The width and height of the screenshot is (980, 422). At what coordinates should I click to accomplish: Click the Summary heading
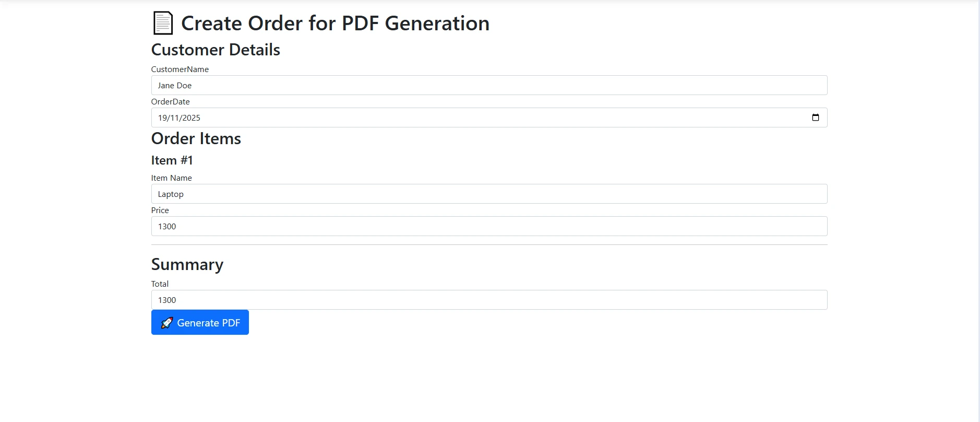(x=187, y=264)
